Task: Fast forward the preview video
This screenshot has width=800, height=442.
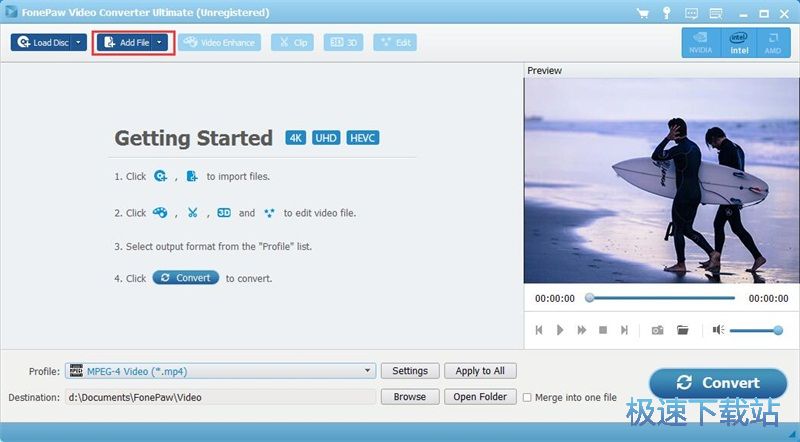Action: click(x=582, y=330)
